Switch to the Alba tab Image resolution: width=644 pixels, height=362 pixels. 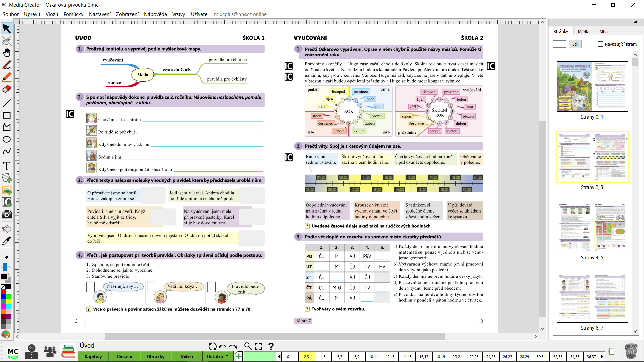point(603,32)
